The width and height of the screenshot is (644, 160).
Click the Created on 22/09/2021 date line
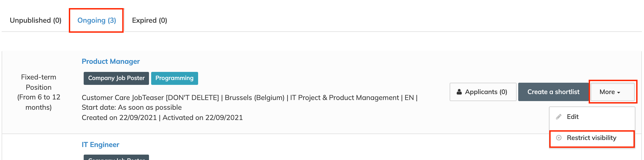pos(162,118)
